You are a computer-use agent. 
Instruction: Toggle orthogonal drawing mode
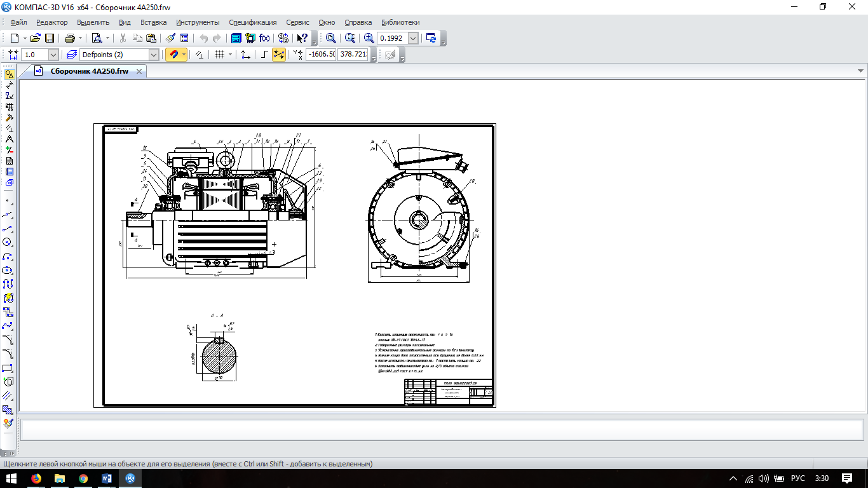(264, 55)
